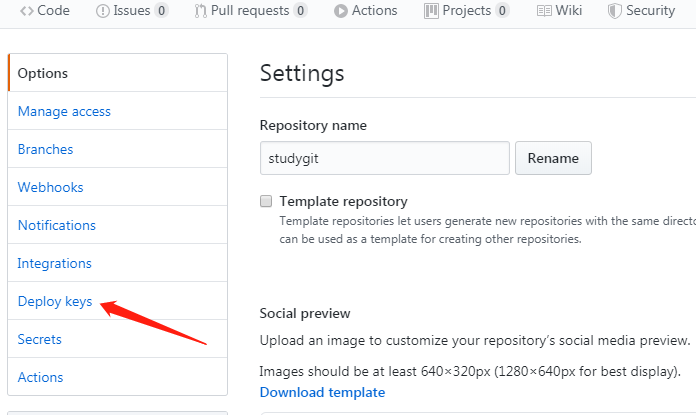Open Secrets in the sidebar
This screenshot has width=696, height=415.
[39, 339]
